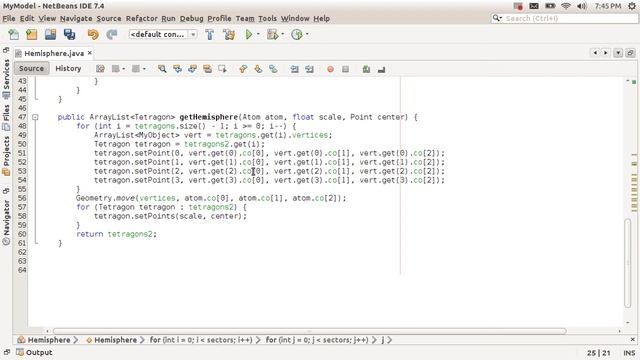Open the Team menu

pyautogui.click(x=245, y=18)
